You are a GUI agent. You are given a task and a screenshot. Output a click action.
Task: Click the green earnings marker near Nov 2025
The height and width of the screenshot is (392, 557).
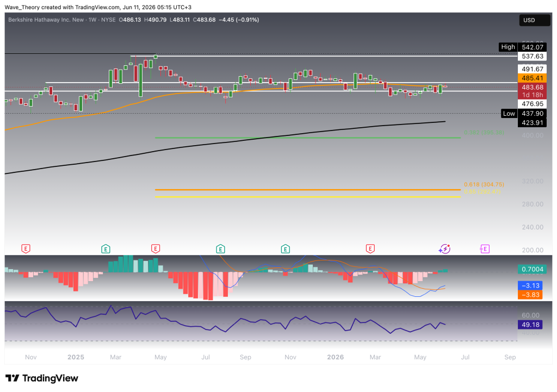[x=285, y=249]
